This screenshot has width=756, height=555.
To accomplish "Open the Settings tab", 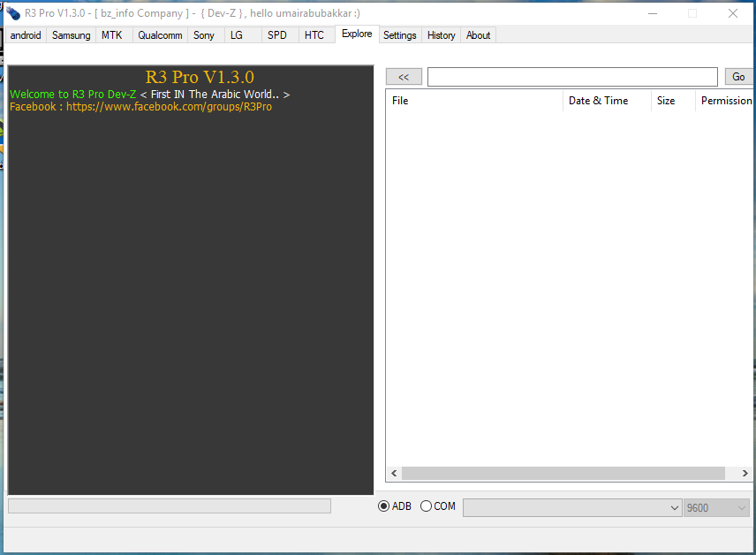I will [x=400, y=35].
